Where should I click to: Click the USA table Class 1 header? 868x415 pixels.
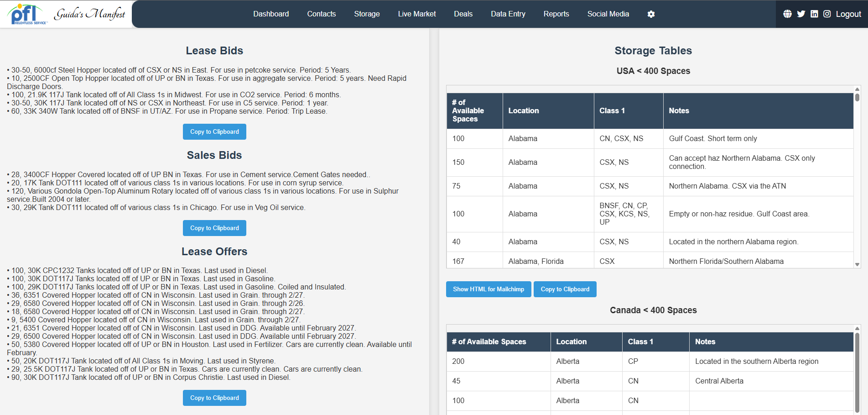pyautogui.click(x=629, y=111)
